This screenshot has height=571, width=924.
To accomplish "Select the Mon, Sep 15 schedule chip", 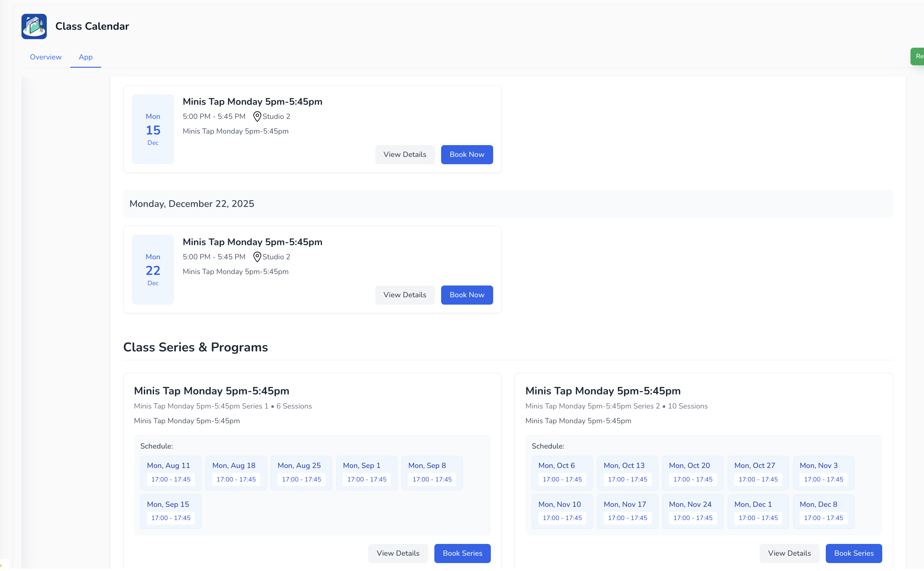I will pos(171,512).
